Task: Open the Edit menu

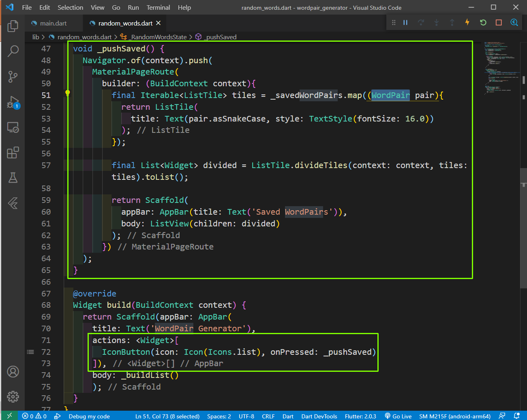Action: 45,7
